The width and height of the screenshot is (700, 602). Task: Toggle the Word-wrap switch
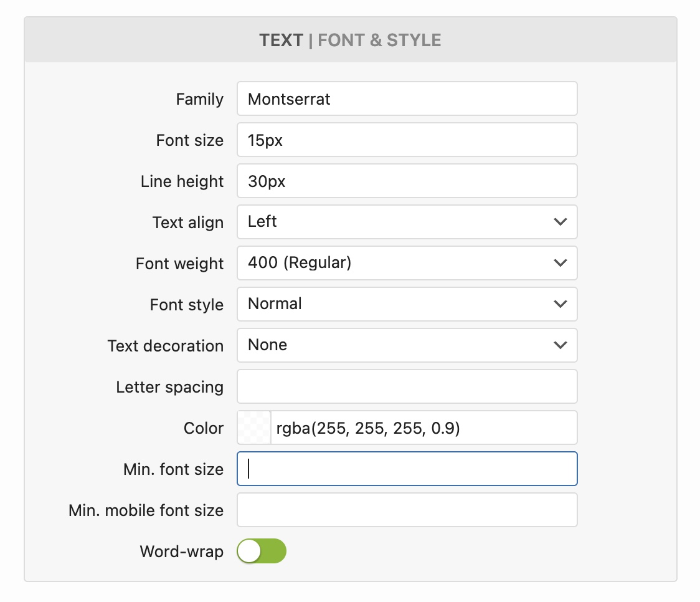(x=262, y=552)
